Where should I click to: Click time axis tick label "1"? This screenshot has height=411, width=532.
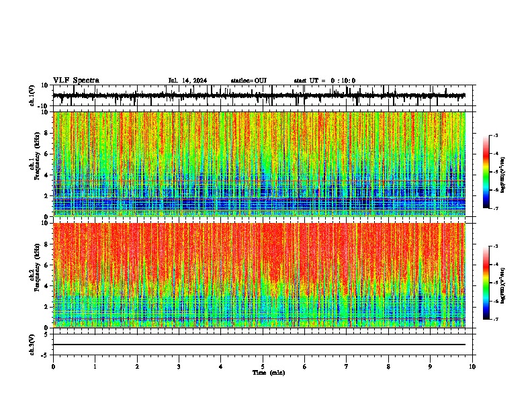tap(95, 367)
